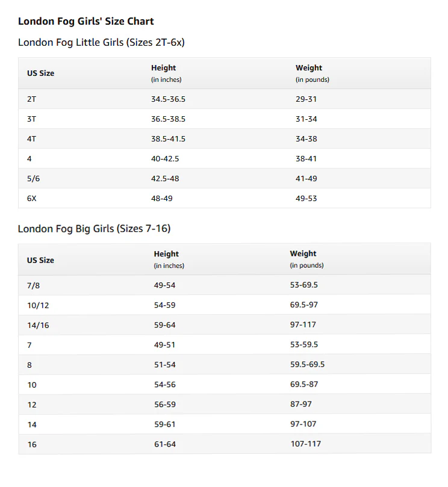
Task: Click the size 16 row label
Action: [x=32, y=444]
